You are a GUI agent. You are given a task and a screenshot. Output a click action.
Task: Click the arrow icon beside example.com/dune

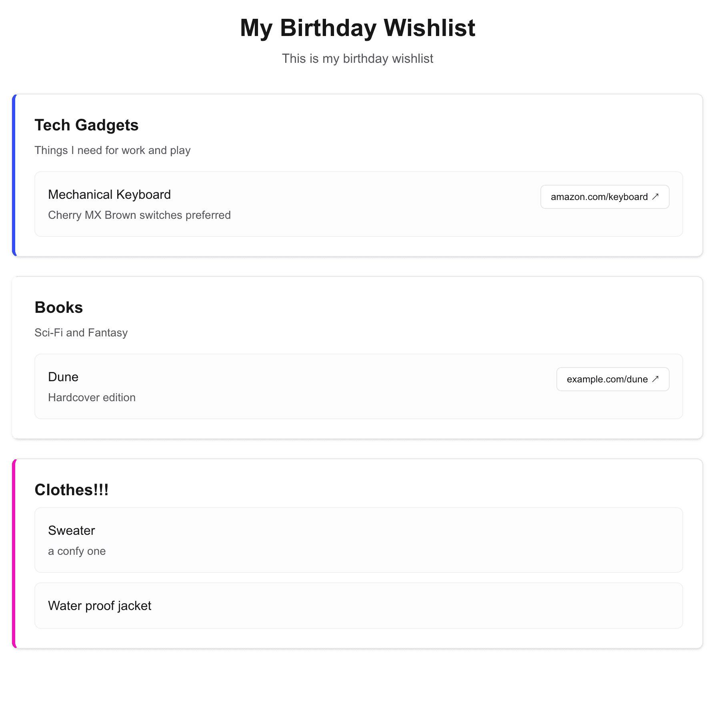tap(655, 379)
